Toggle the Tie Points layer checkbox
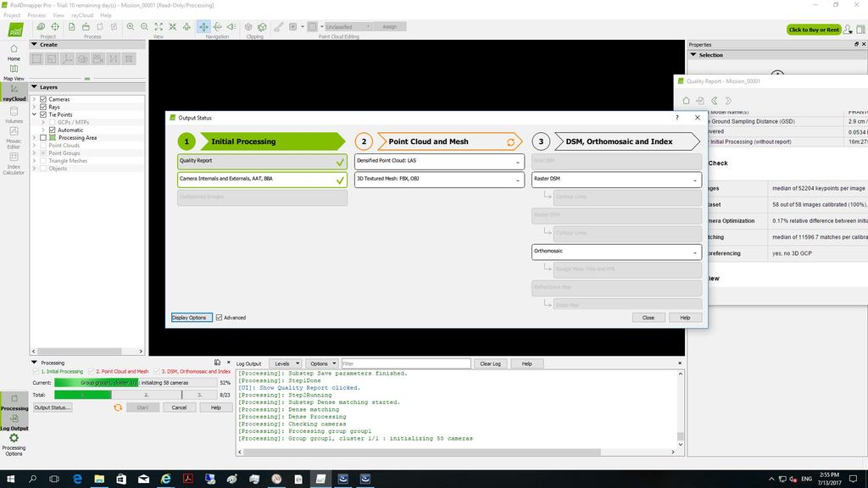 43,114
